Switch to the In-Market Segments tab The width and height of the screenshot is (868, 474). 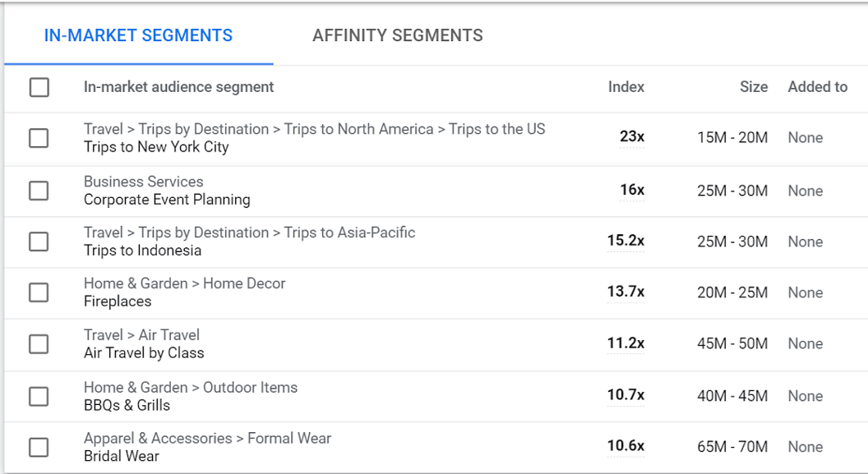[x=138, y=35]
